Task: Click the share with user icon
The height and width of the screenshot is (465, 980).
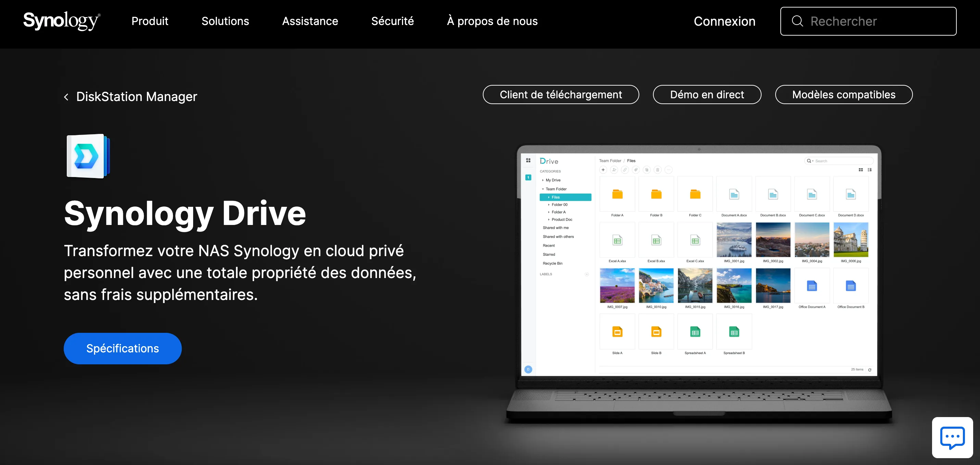Action: point(614,170)
